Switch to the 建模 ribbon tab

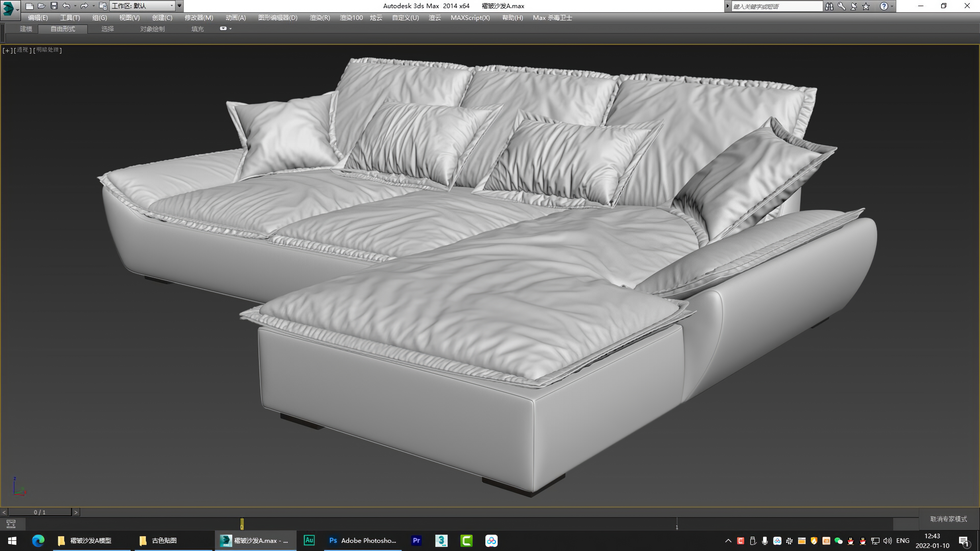[x=26, y=29]
